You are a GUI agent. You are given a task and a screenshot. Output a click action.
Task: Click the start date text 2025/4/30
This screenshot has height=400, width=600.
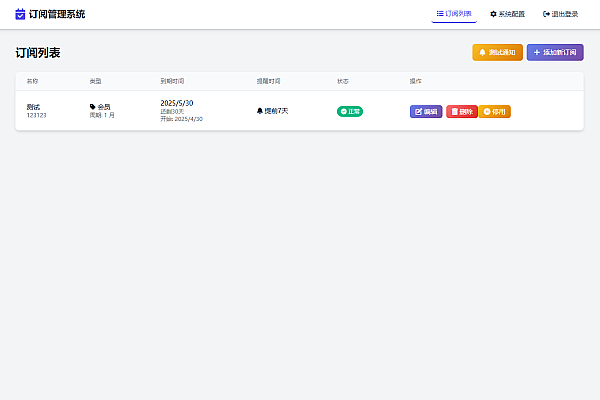[x=189, y=119]
